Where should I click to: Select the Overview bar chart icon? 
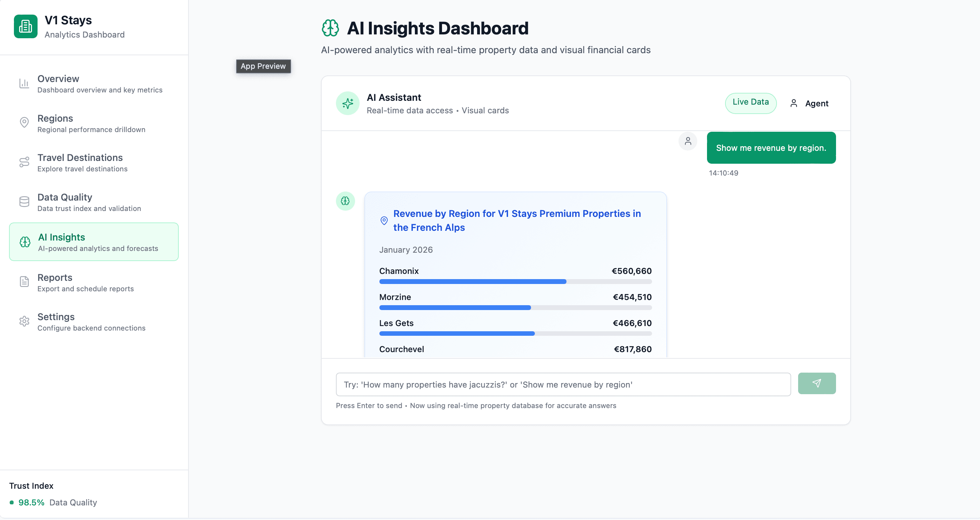[x=24, y=83]
